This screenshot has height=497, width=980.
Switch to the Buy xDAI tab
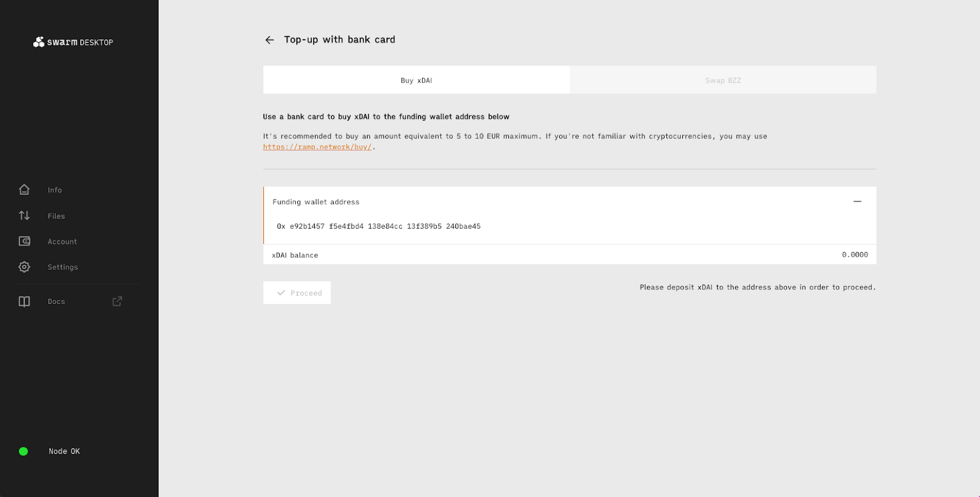tap(417, 80)
